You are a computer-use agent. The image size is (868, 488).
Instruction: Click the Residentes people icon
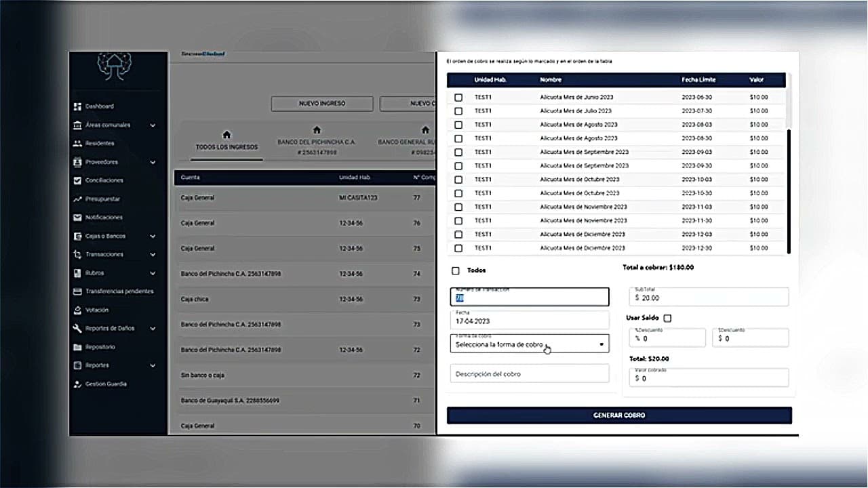coord(77,144)
